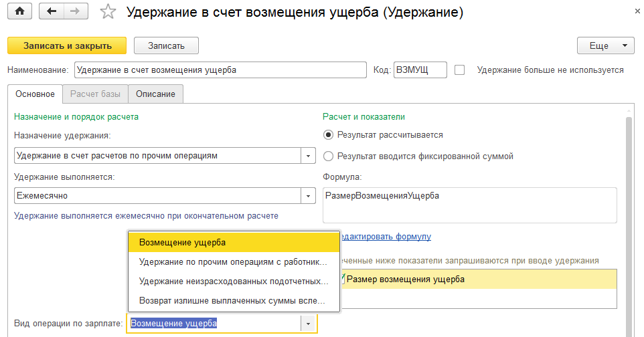Click the 'Записать и закрыть' button
Screen dimensions: 644x337
point(66,45)
